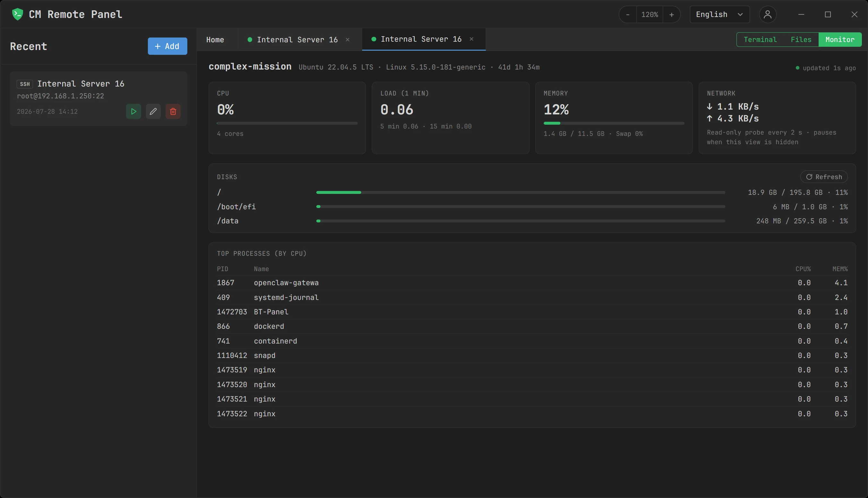Click the '4 cores' label
Viewport: 868px width, 498px height.
230,134
